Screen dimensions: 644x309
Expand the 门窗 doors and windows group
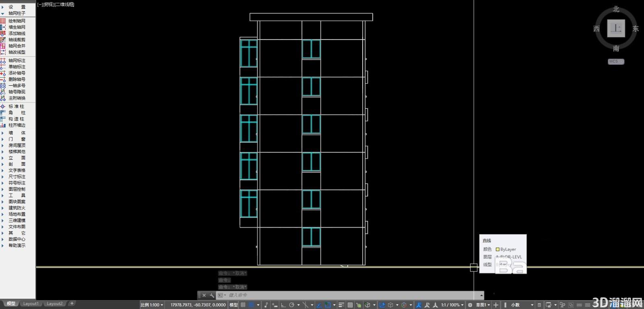tap(17, 139)
